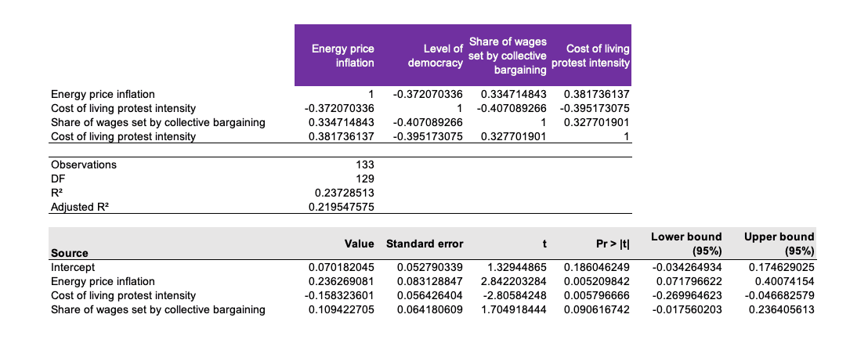The image size is (868, 354).
Task: Click t statistic 2.842203284
Action: (x=514, y=281)
